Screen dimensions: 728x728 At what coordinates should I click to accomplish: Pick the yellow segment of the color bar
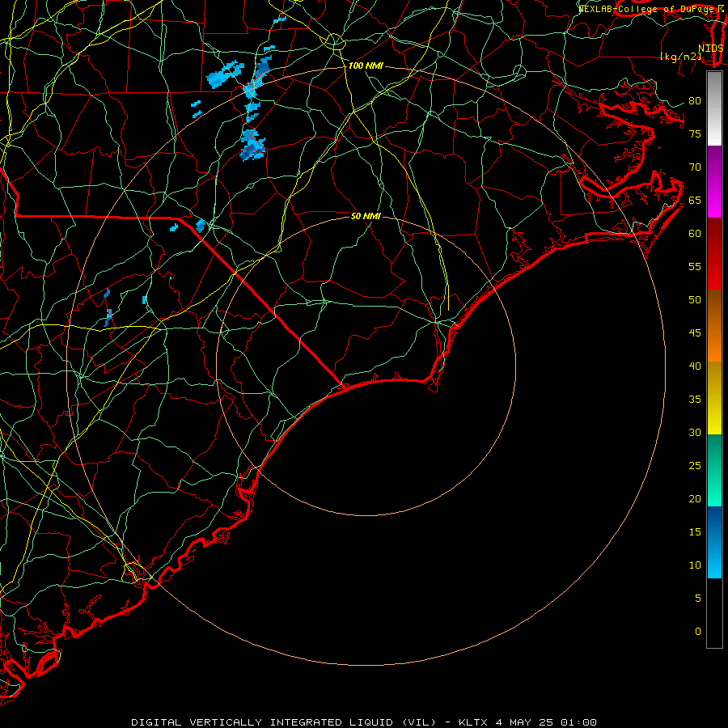coord(714,398)
